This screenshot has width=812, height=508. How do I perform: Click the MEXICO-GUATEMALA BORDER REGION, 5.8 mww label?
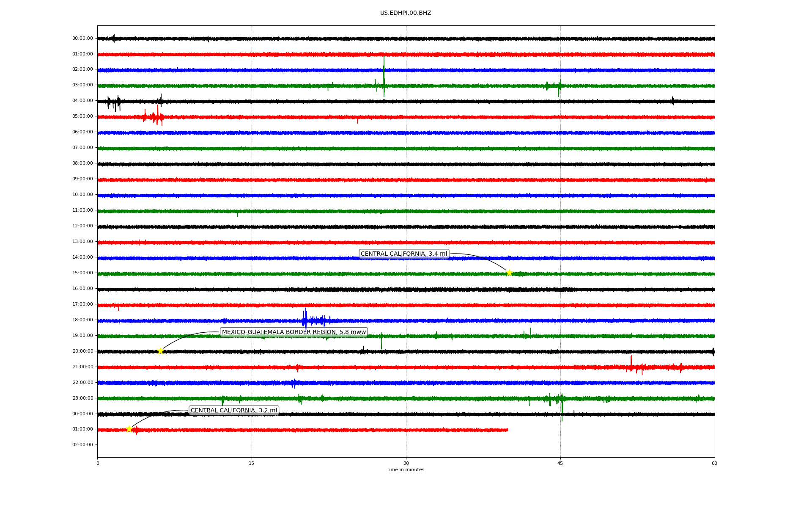tap(294, 332)
